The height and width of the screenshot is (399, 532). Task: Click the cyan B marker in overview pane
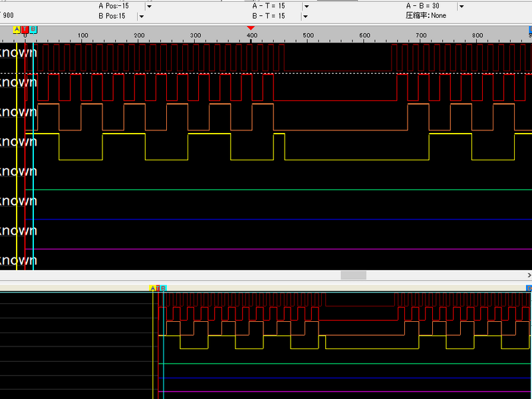pos(163,288)
